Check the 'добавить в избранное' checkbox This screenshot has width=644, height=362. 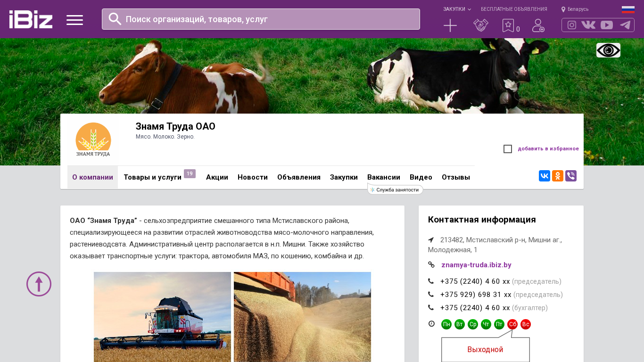[508, 149]
